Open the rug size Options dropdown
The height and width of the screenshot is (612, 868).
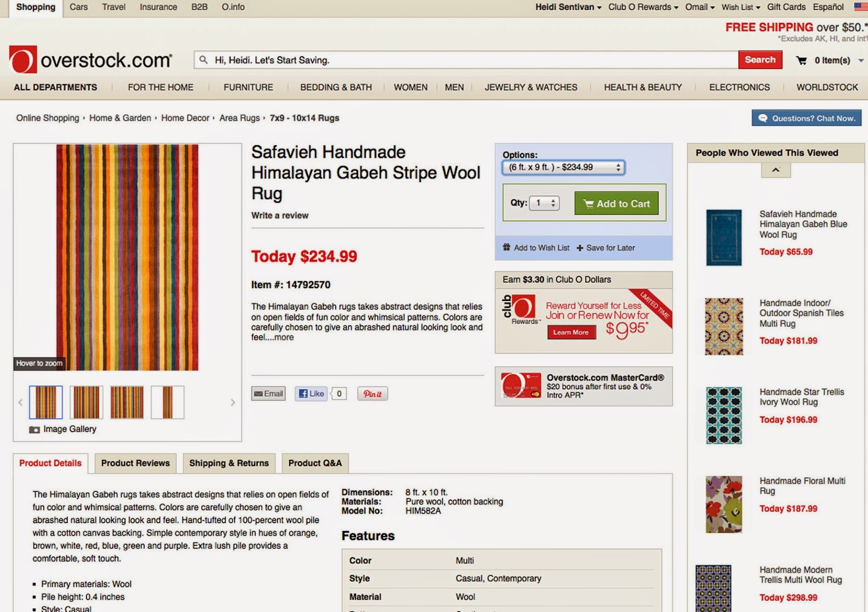(x=564, y=168)
